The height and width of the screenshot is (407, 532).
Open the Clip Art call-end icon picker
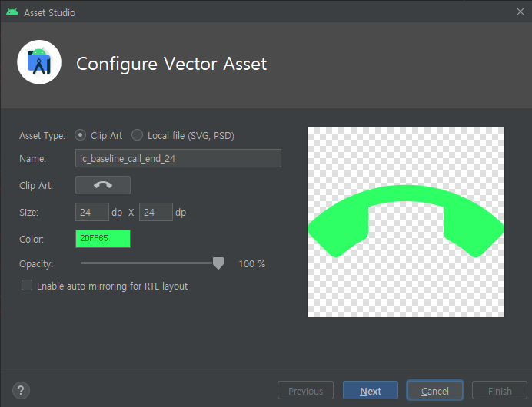103,185
